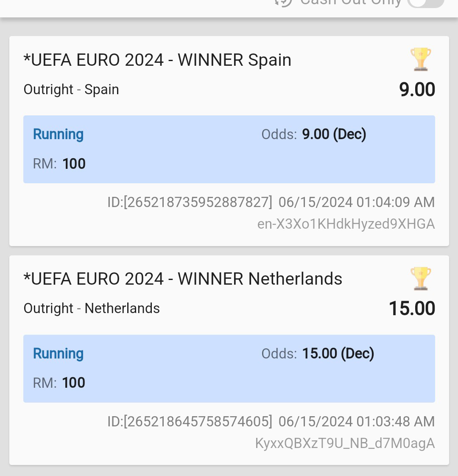Image resolution: width=458 pixels, height=476 pixels.
Task: Toggle the Cash Out Only switch
Action: (425, 3)
